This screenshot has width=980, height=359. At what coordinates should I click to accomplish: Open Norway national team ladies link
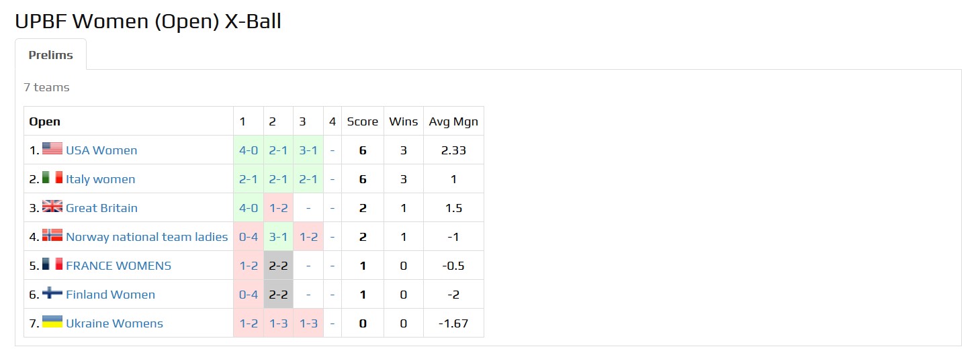(x=147, y=237)
